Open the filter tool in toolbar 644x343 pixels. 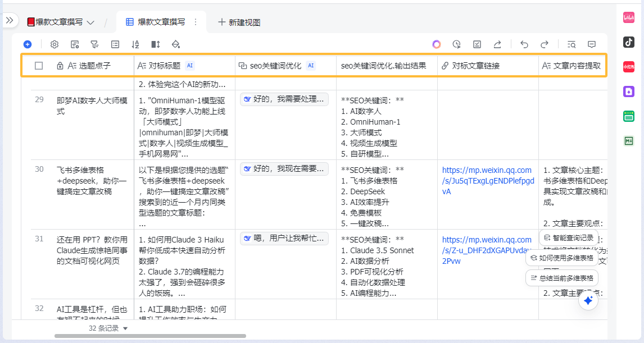point(94,44)
